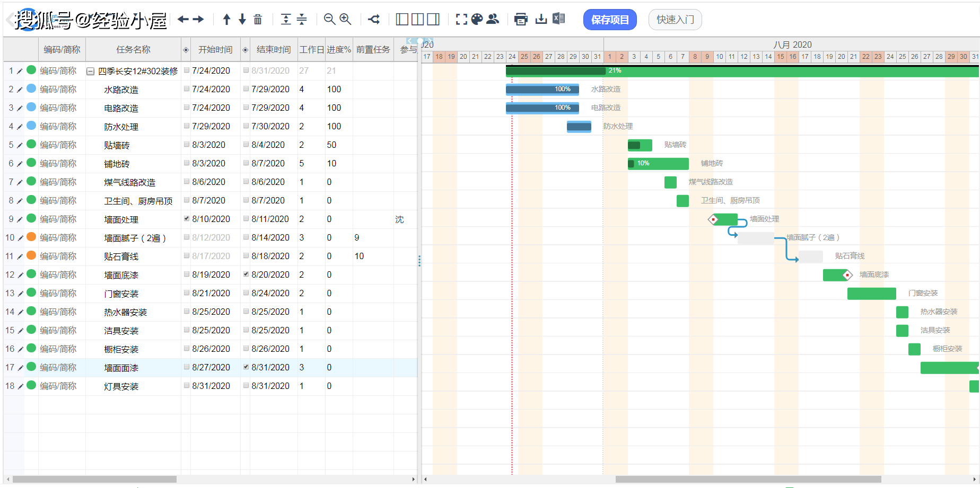The width and height of the screenshot is (980, 488).
Task: Click the 10% progress bar of 铺地砖
Action: [x=658, y=163]
